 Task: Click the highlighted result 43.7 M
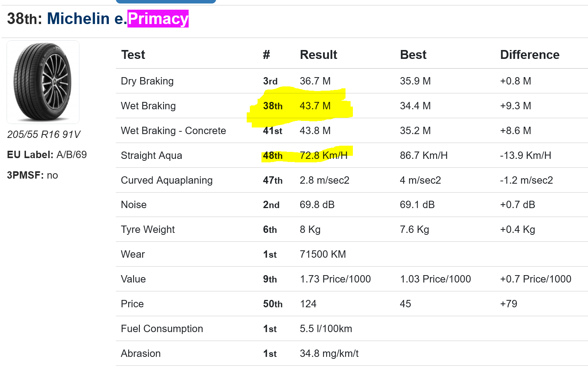pyautogui.click(x=315, y=106)
